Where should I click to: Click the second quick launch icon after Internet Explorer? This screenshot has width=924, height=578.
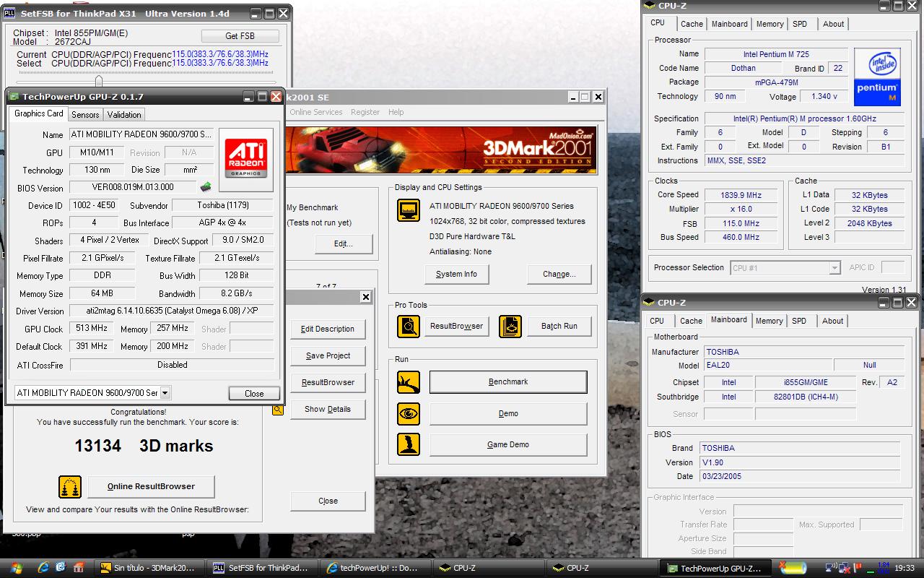coord(61,568)
